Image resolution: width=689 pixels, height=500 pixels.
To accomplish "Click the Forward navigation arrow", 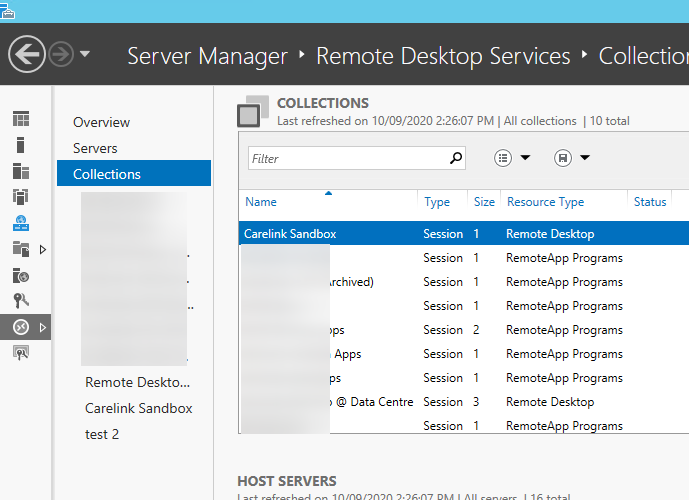I will (61, 54).
